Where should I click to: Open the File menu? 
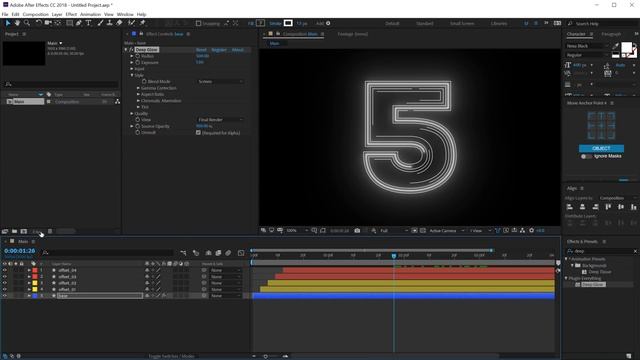pos(5,14)
